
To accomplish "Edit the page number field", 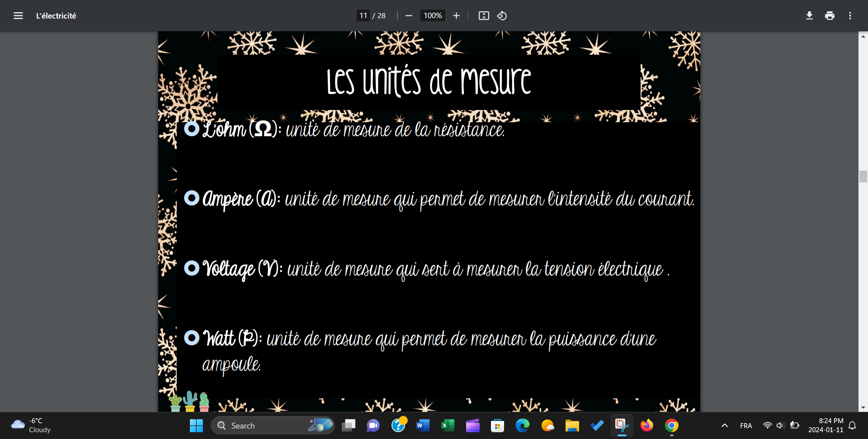I will (x=363, y=16).
